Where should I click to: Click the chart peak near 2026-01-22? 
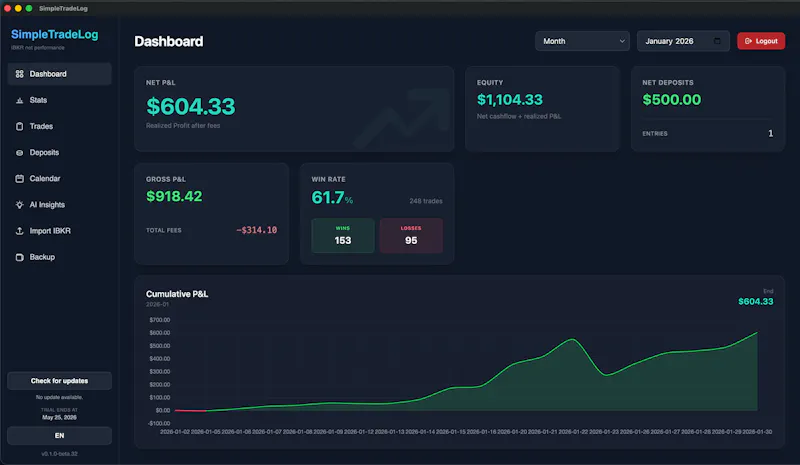point(573,339)
